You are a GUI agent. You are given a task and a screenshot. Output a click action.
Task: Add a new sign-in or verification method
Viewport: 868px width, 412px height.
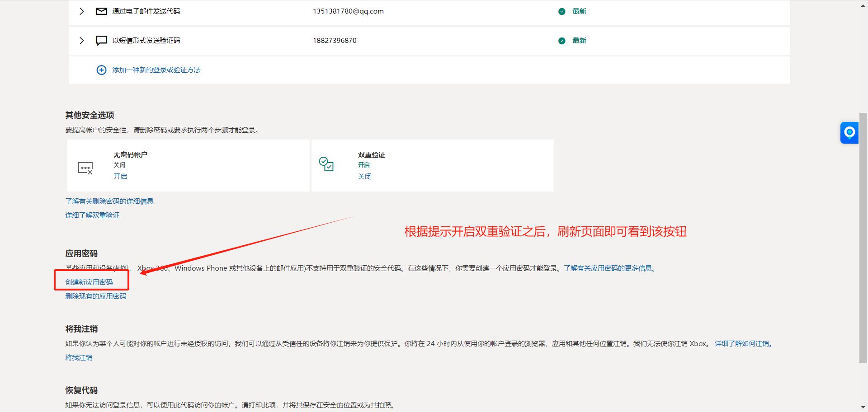[x=156, y=70]
